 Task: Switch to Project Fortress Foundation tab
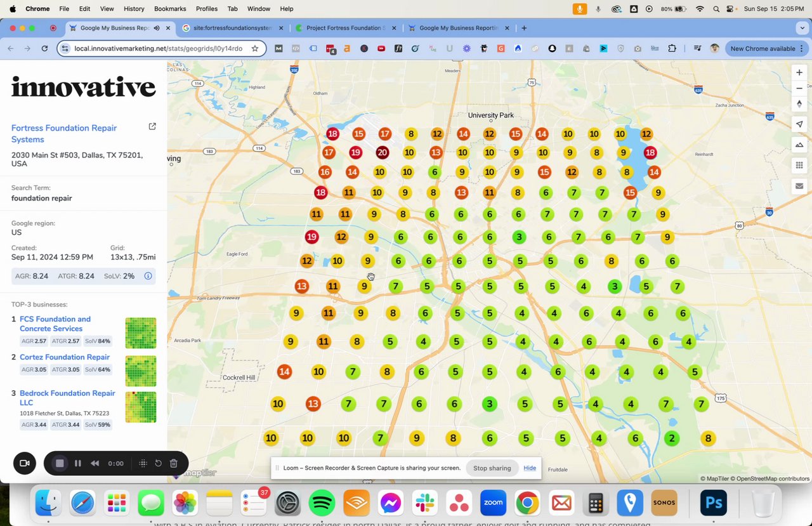(346, 28)
